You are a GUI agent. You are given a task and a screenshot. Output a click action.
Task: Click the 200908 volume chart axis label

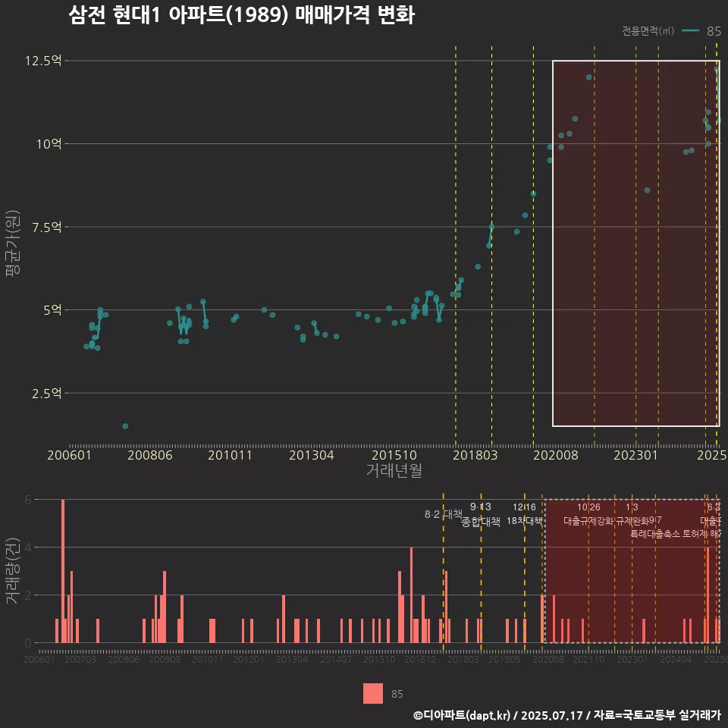(165, 659)
